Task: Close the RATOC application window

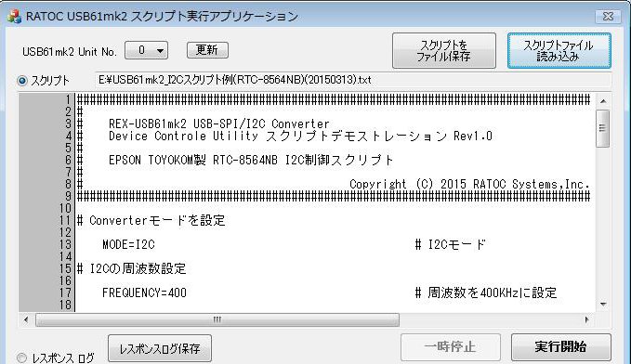Action: coord(608,17)
